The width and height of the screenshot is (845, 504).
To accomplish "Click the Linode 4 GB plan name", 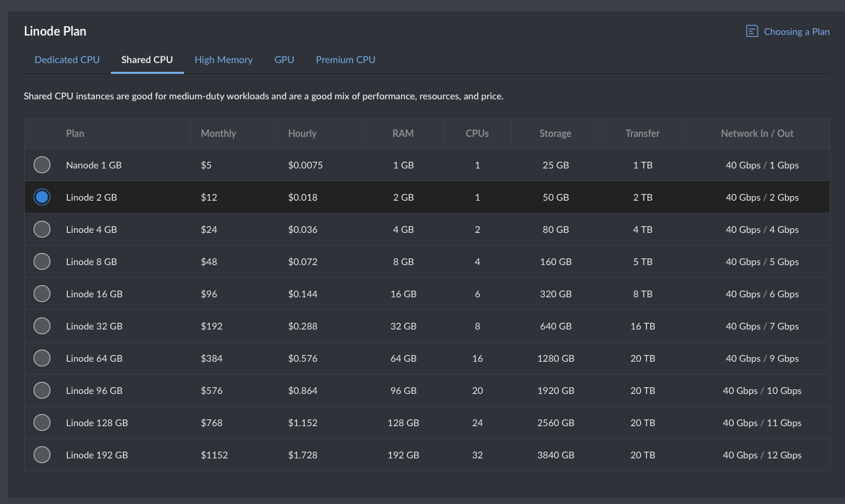I will (x=91, y=230).
